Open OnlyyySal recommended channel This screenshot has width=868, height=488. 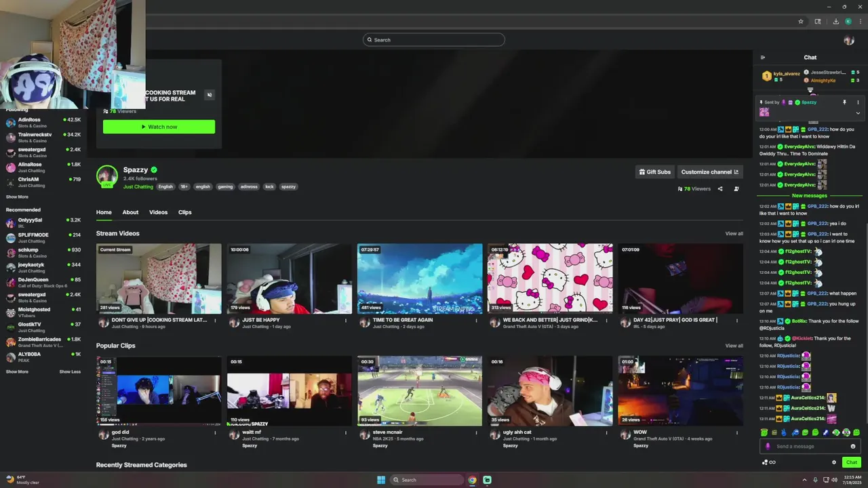(x=43, y=222)
